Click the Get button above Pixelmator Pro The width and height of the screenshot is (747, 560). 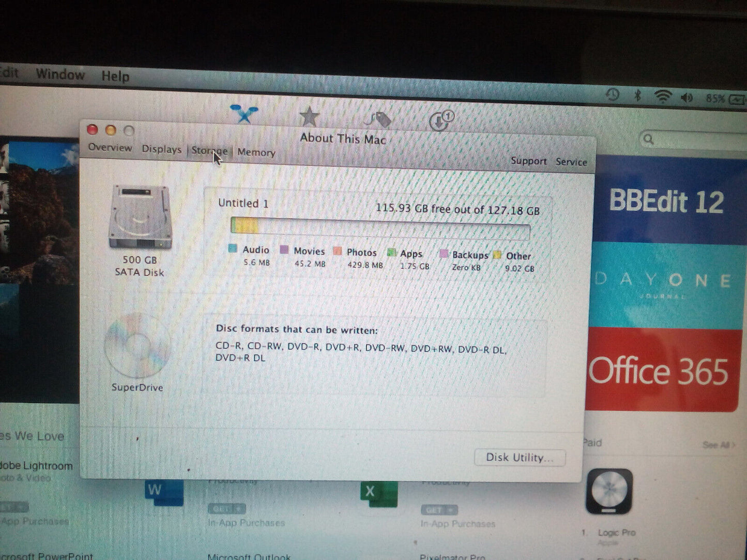point(439,510)
